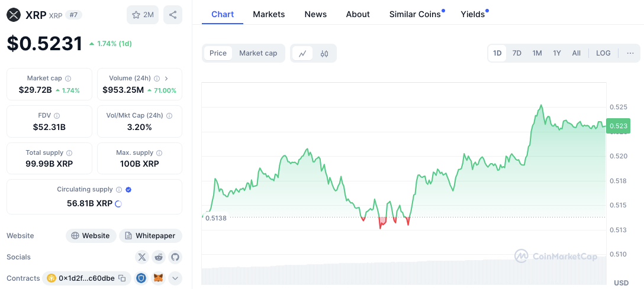Screen dimensions: 644x289
Task: Click the Circulating supply info icon
Action: 119,190
